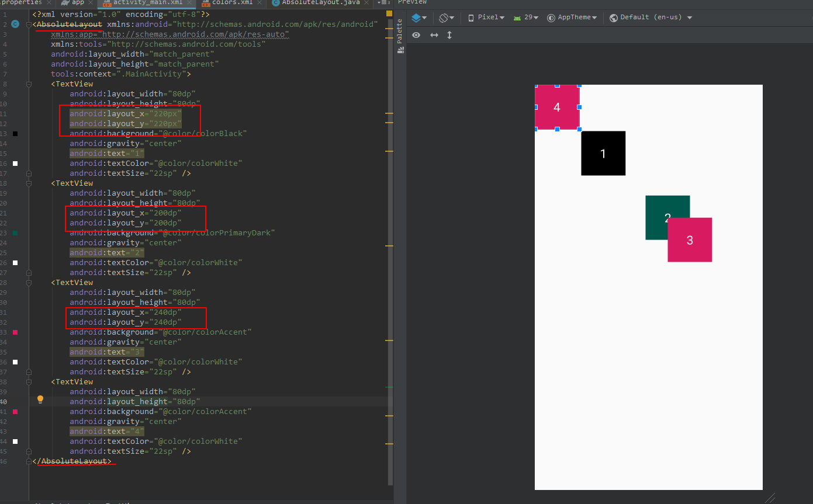
Task: Collapse the first TextView fold marker
Action: [29, 84]
